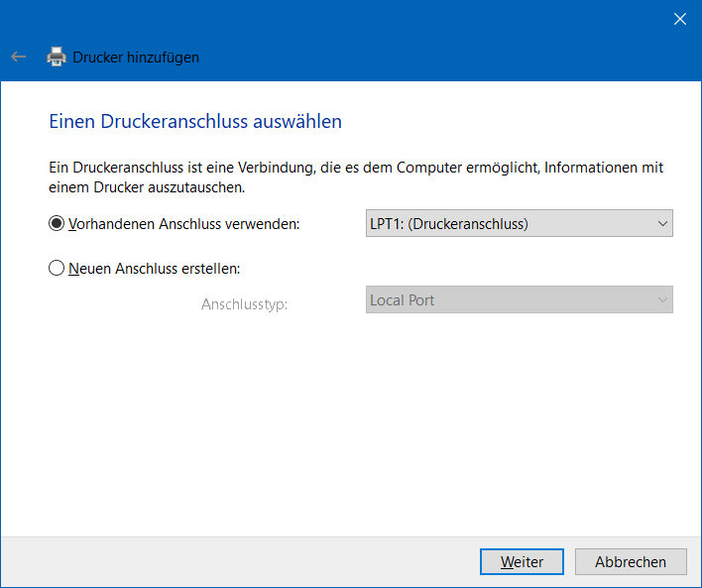Expand the chevron of the LPT1 port dropdown
Viewport: 702px width, 588px height.
point(662,224)
